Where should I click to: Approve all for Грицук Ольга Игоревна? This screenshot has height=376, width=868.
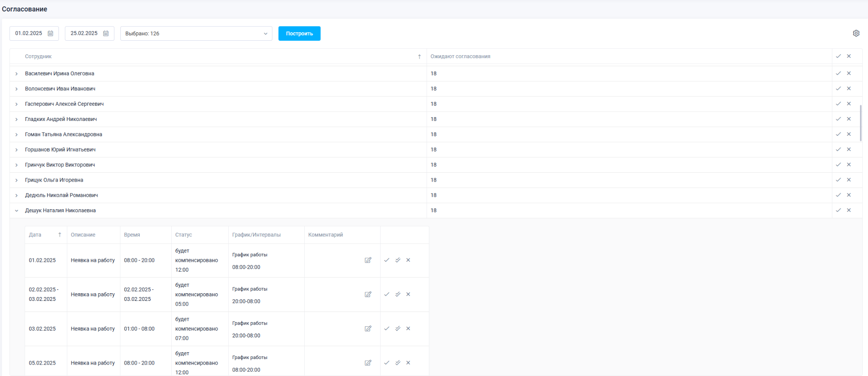click(838, 180)
